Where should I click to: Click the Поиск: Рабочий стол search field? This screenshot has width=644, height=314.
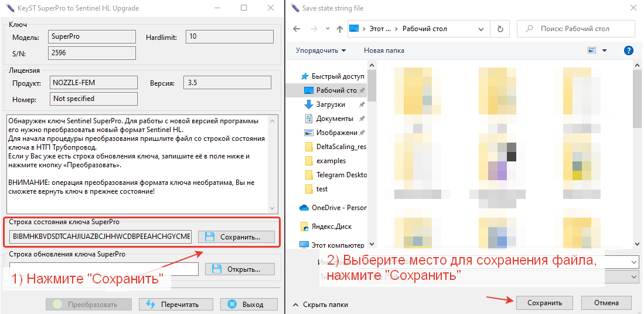point(576,29)
